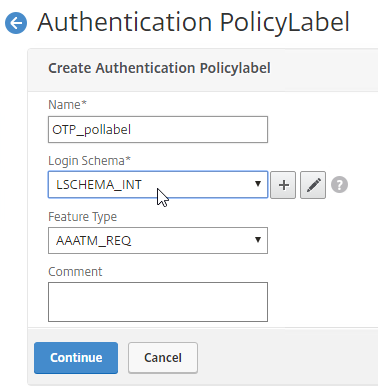Expand the Feature Type dropdown arrow
Image resolution: width=378 pixels, height=386 pixels.
pos(257,240)
